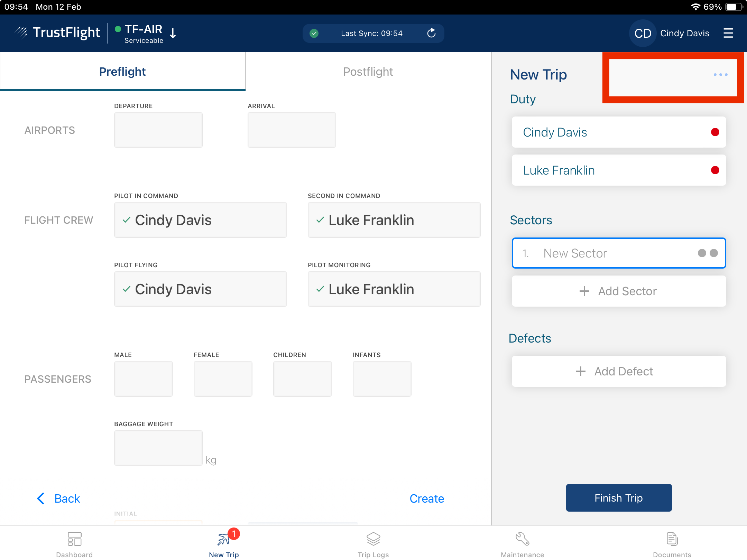The width and height of the screenshot is (747, 560).
Task: Change the Pilot Monitoring selection
Action: [x=394, y=289]
